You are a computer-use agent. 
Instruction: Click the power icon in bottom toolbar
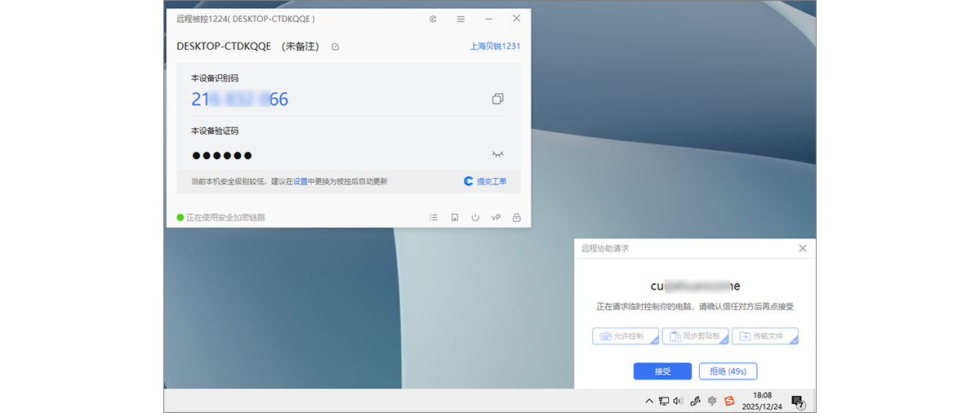[475, 218]
